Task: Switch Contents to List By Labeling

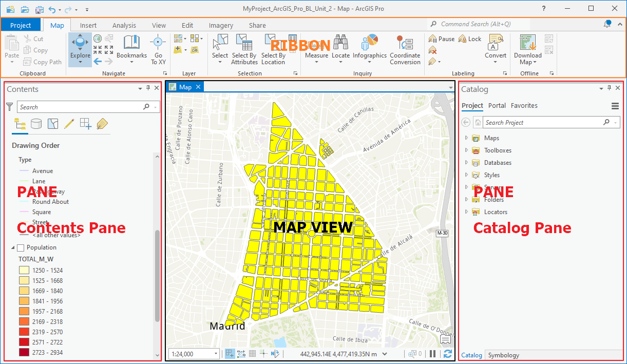Action: coord(102,123)
